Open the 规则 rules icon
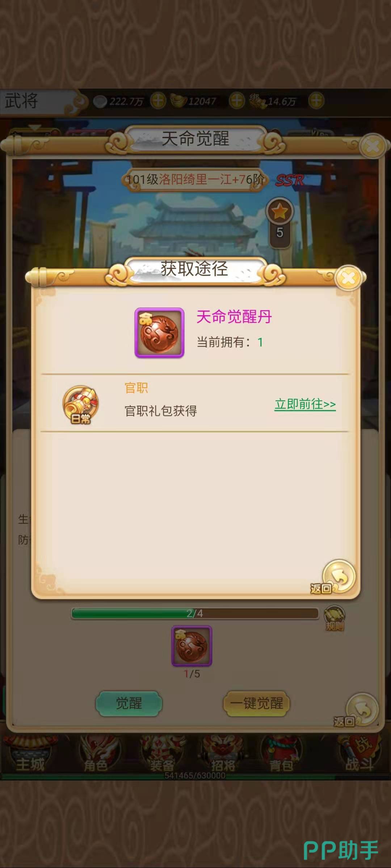 (x=334, y=618)
